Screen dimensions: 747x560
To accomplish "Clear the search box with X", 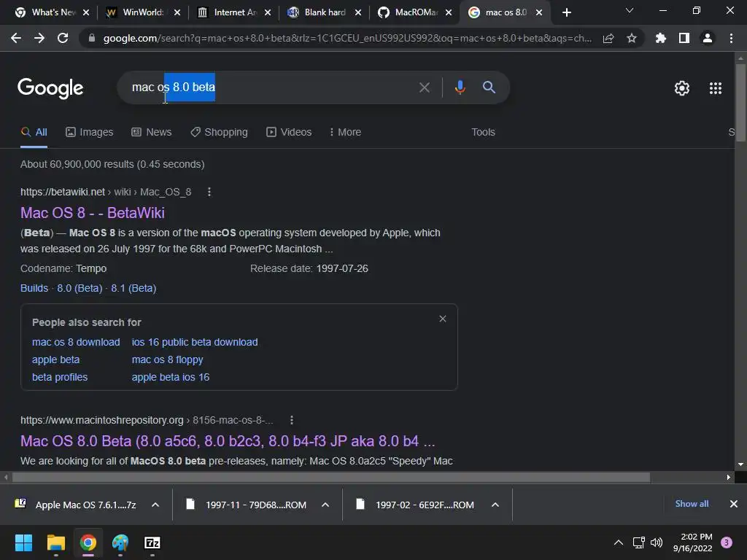I will pyautogui.click(x=425, y=87).
